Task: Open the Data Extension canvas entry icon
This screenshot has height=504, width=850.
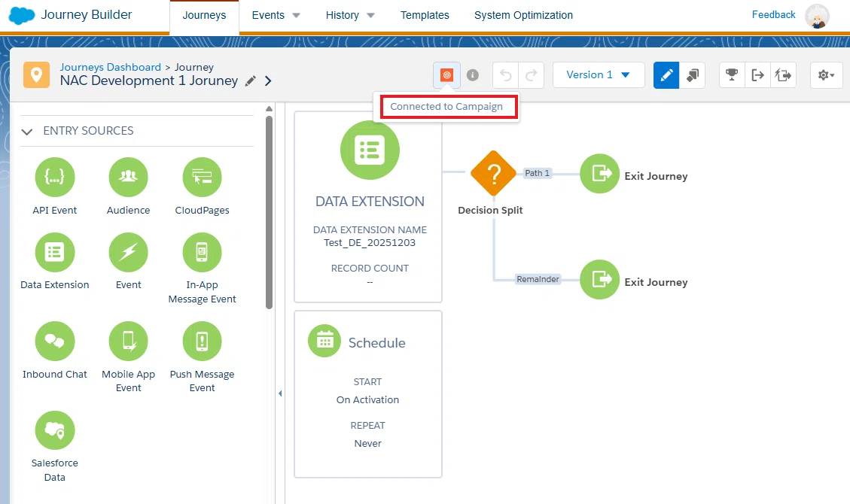Action: click(370, 150)
